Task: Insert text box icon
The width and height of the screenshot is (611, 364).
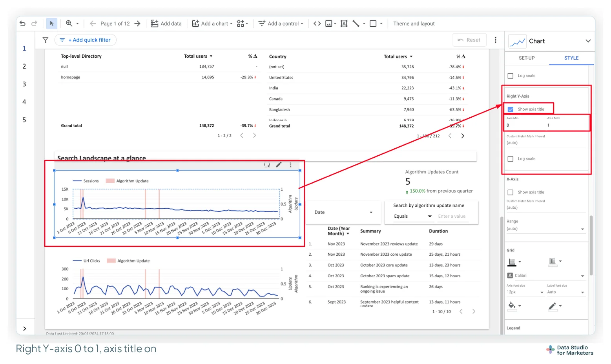Action: (344, 24)
